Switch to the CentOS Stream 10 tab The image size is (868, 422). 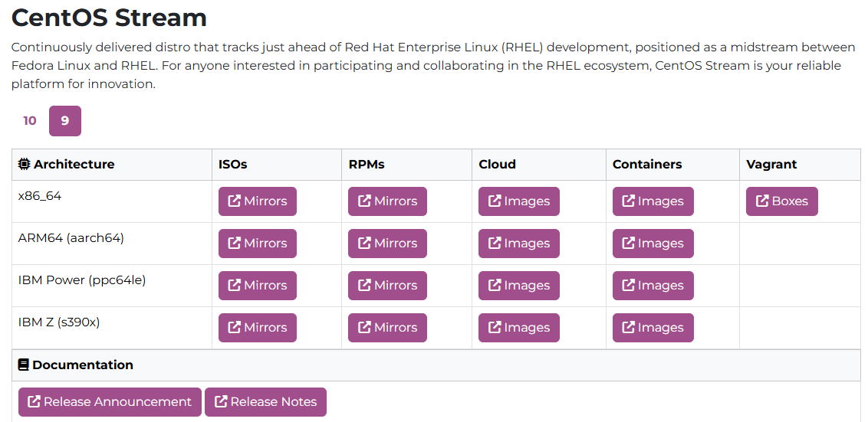[x=30, y=120]
